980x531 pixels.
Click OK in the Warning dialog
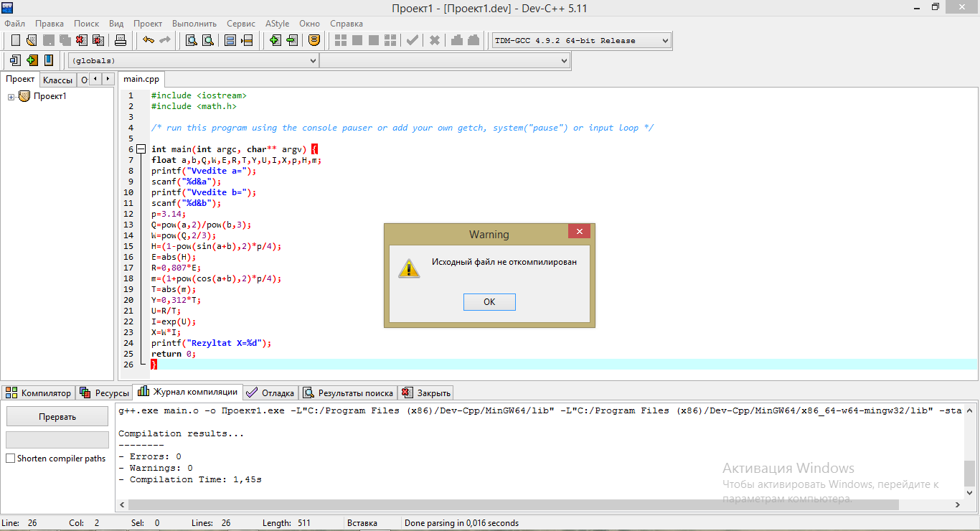pos(489,301)
